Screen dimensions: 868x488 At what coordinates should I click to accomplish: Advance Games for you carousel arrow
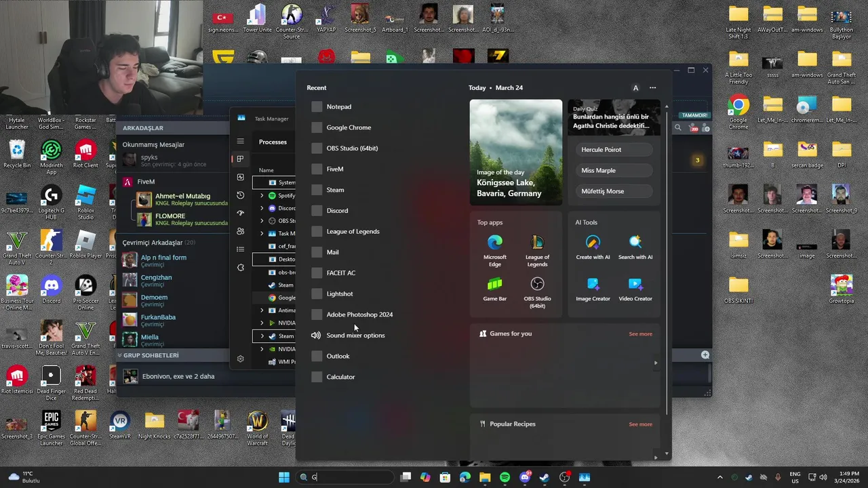pyautogui.click(x=655, y=363)
